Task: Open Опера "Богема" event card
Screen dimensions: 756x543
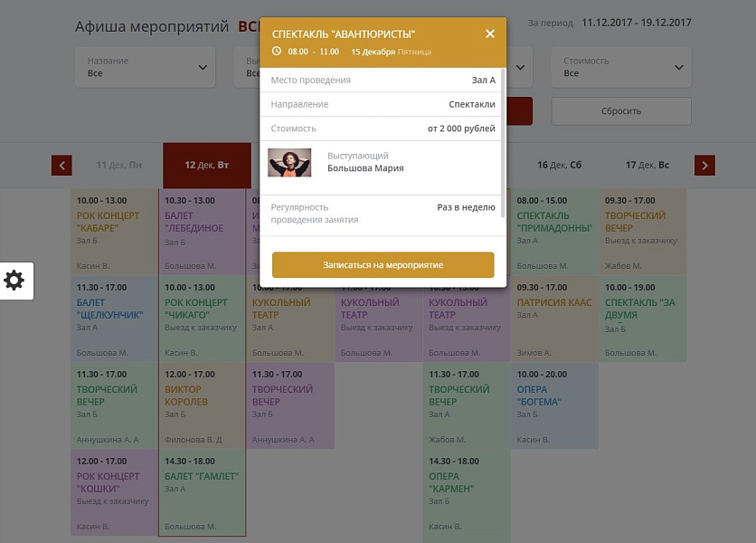Action: tap(553, 406)
